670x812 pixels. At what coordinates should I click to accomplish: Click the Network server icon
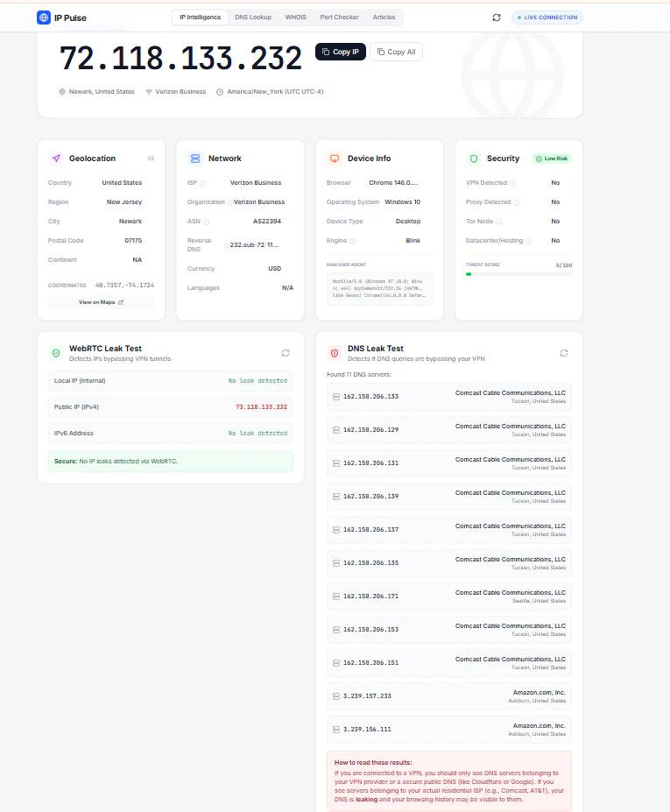194,159
